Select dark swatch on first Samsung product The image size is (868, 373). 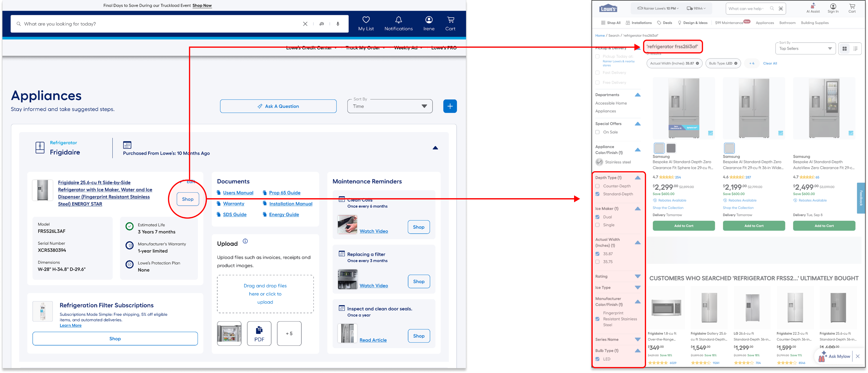(671, 148)
